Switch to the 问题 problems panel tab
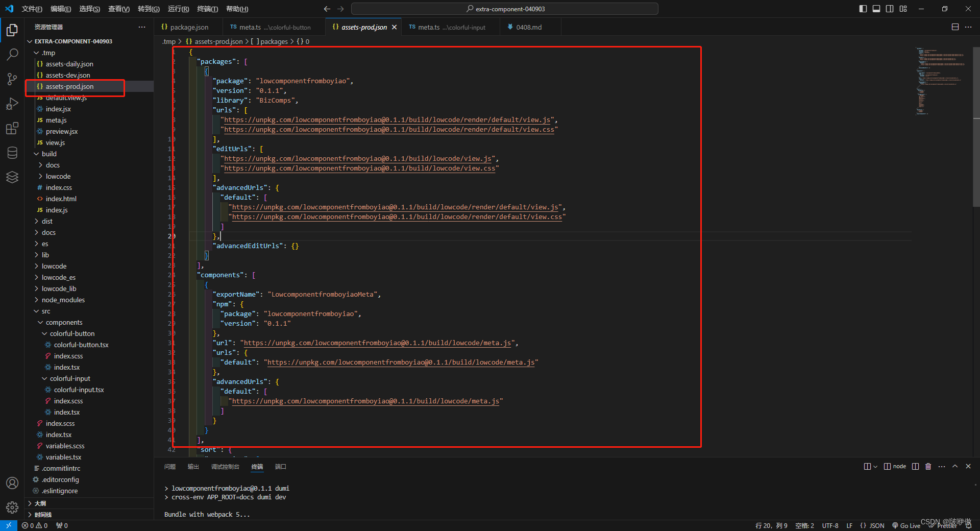980x531 pixels. [170, 467]
